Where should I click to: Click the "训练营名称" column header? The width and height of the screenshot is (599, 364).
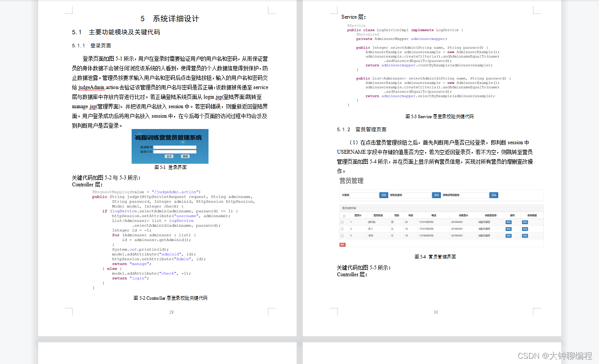click(x=490, y=215)
